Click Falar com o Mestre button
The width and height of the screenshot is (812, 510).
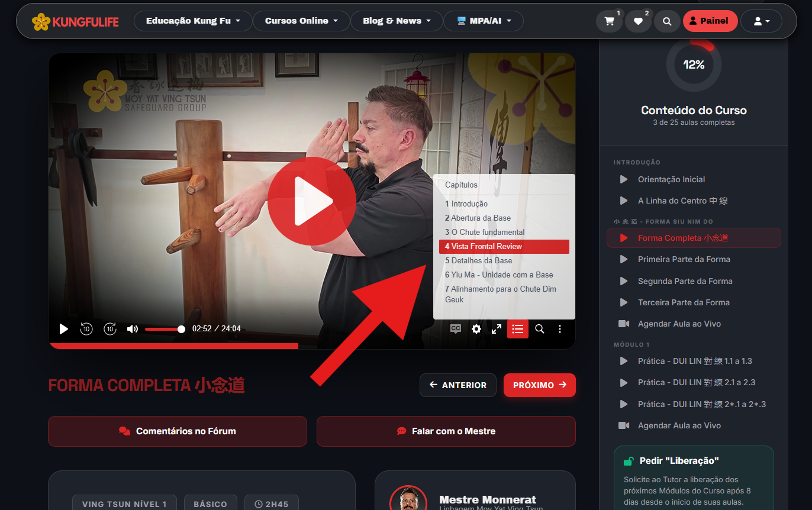pos(446,431)
